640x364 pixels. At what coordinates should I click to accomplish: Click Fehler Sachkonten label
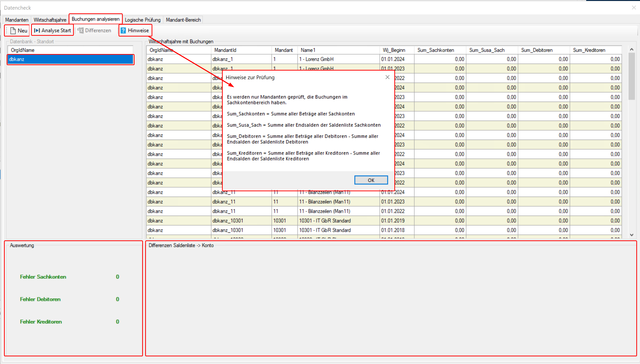pos(43,277)
